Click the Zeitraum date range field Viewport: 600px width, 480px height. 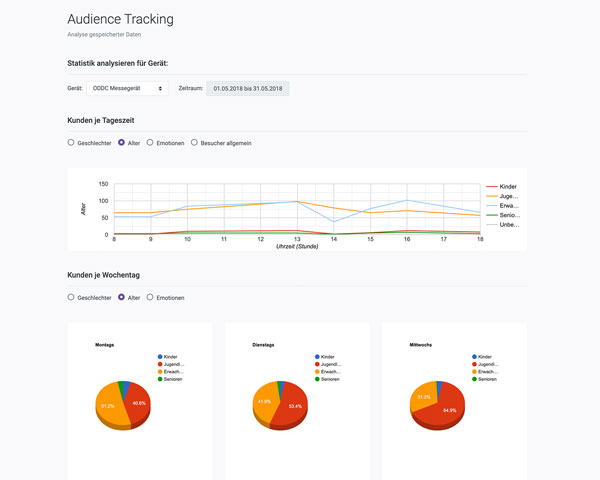point(248,89)
